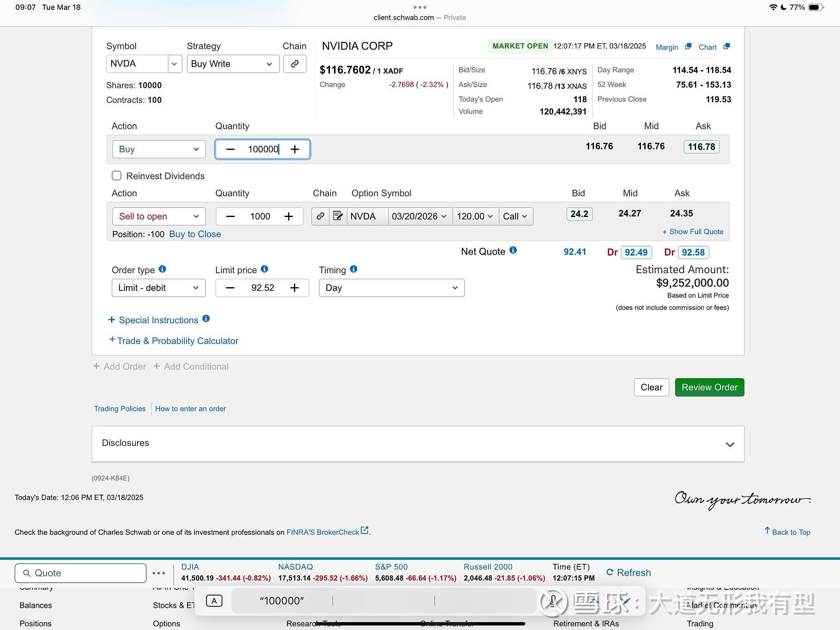
Task: Open strike price 120.00 dropdown
Action: click(476, 216)
